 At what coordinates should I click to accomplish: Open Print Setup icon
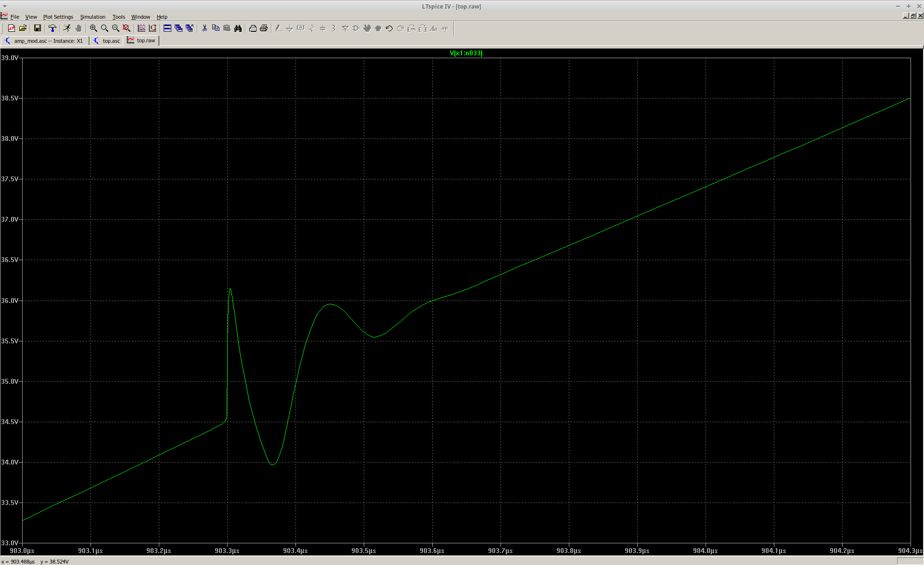click(253, 28)
